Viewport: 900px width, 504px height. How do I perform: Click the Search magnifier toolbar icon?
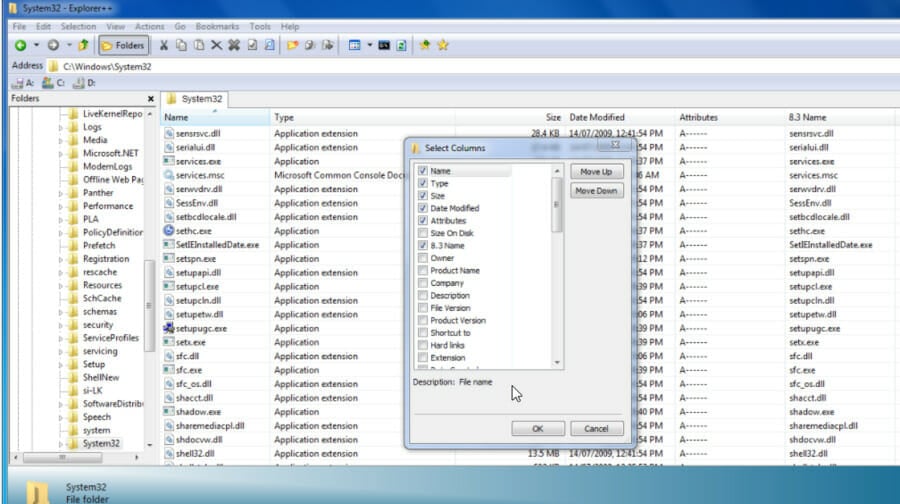[x=269, y=45]
